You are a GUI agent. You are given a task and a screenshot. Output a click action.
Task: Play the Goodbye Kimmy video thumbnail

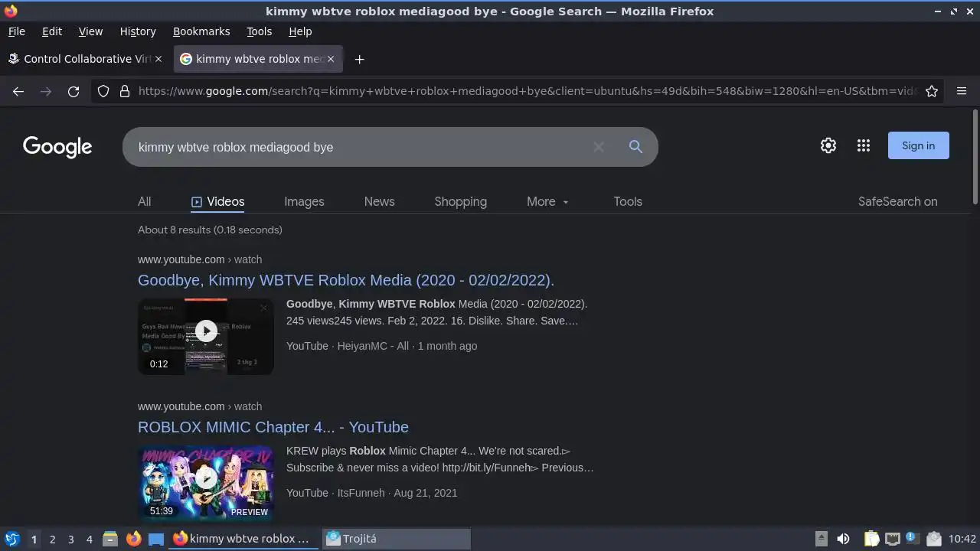(x=205, y=337)
